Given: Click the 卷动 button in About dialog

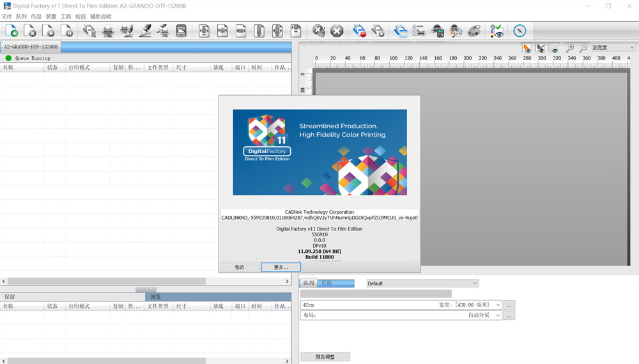Looking at the screenshot, I should [239, 267].
